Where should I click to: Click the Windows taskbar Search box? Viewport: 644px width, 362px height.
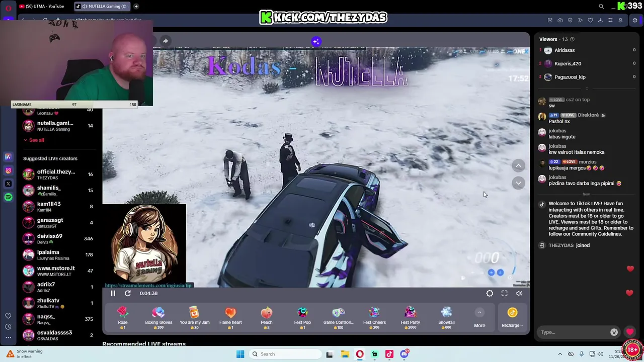[x=286, y=354]
